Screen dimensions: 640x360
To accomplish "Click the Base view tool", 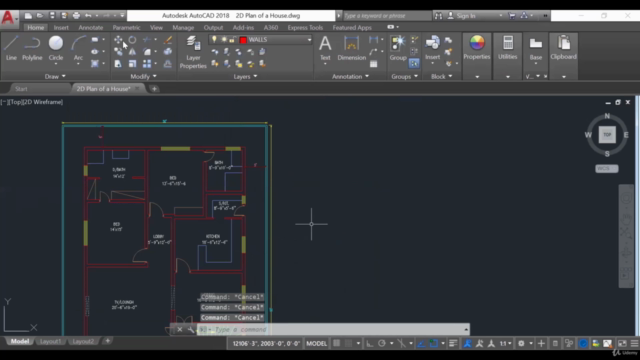I will click(536, 48).
